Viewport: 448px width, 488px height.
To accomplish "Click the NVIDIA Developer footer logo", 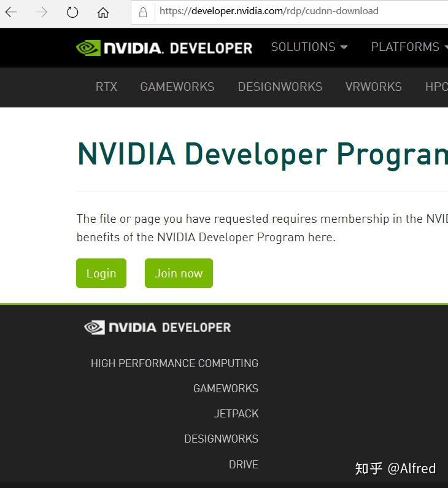I will (158, 327).
